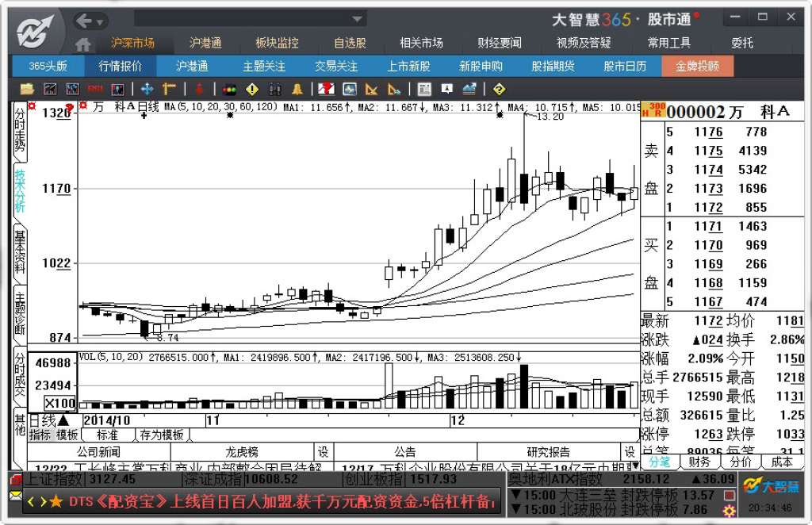Click the mail envelope icon at bottom left
812x525 pixels.
(15, 496)
